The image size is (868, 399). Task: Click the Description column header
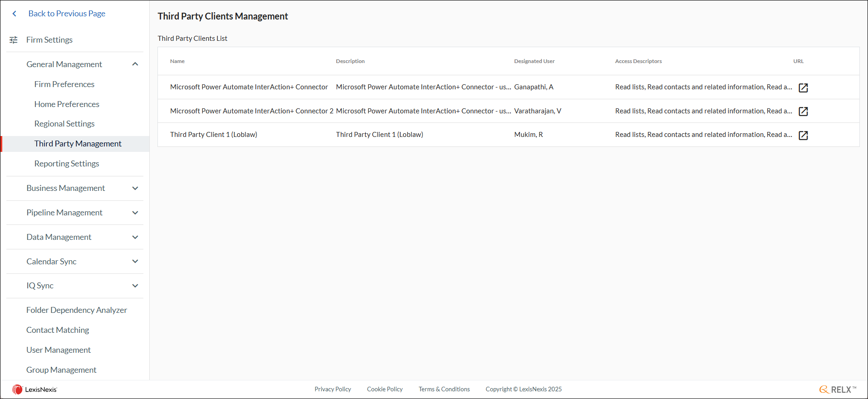click(350, 61)
